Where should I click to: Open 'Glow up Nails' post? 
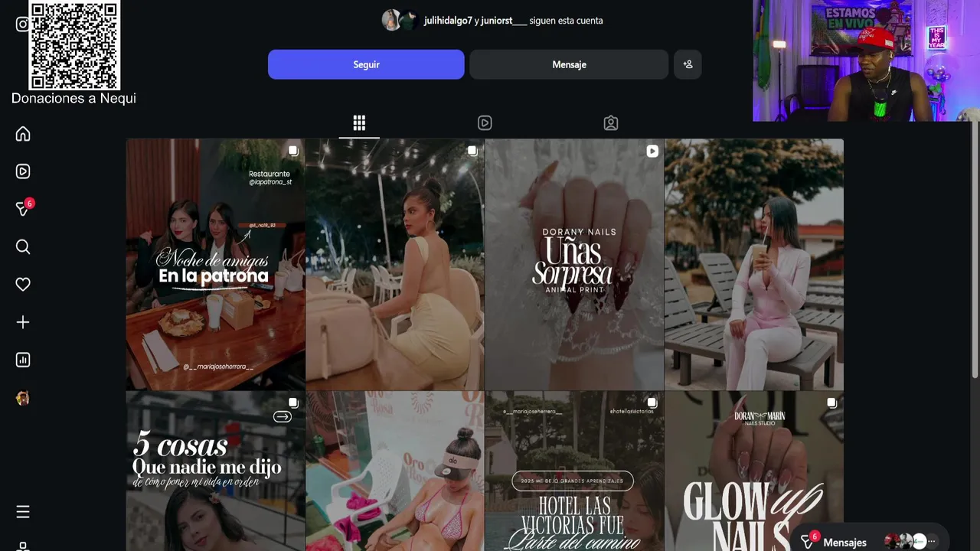[x=754, y=471]
